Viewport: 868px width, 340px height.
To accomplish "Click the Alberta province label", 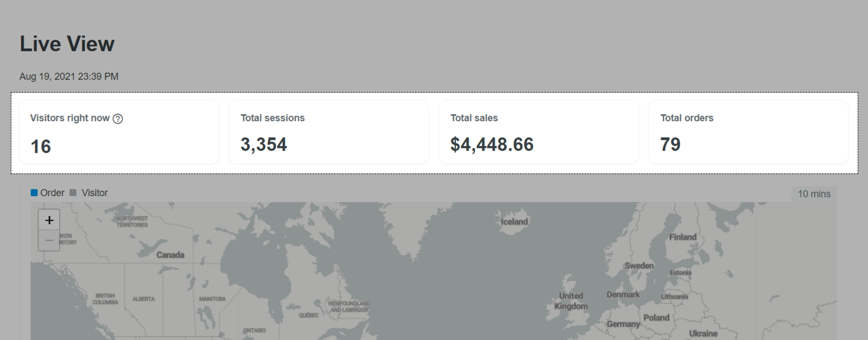I will tap(144, 299).
